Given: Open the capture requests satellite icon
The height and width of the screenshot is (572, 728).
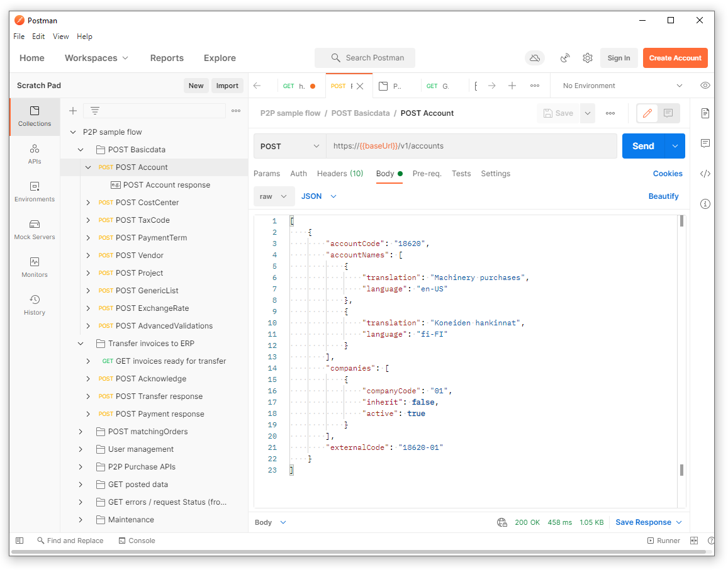Looking at the screenshot, I should 565,57.
